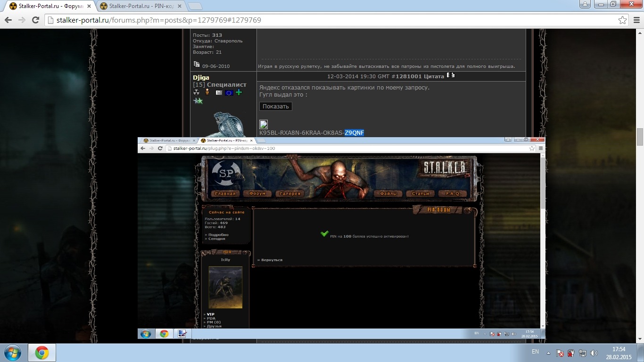This screenshot has width=644, height=362.
Task: Click the envelope card icon under Djiga
Action: pos(219,93)
